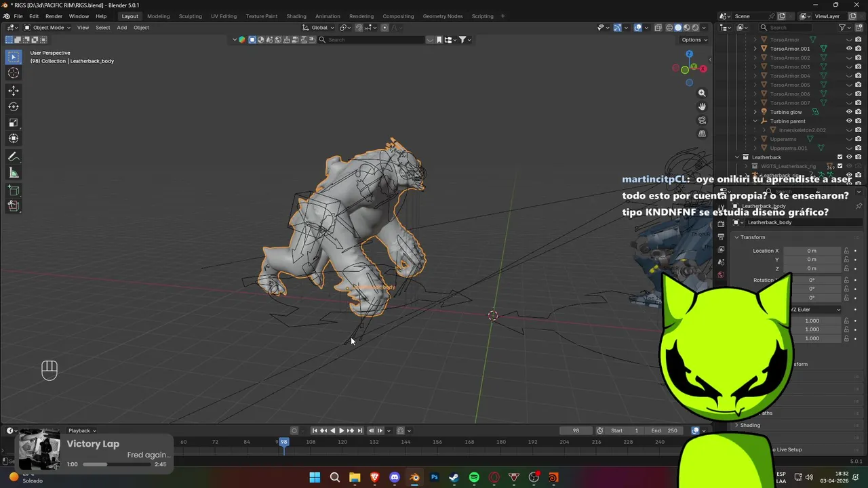Expand TorsoArmor.001 tree row

click(x=755, y=49)
